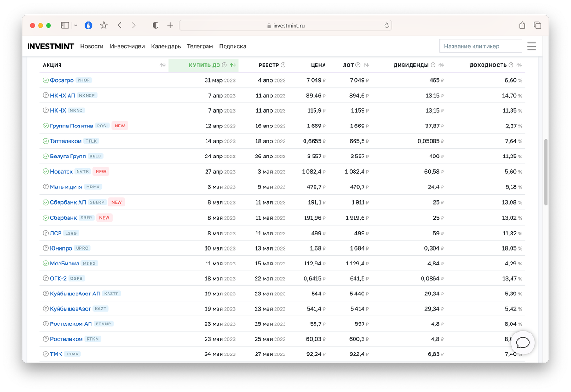
Task: Open the Подписка menu item
Action: coord(233,46)
